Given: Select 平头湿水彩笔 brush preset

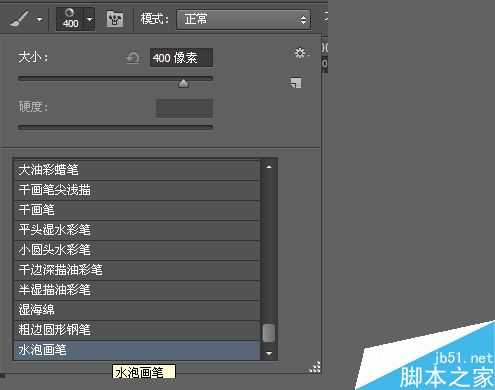Looking at the screenshot, I should point(137,230).
